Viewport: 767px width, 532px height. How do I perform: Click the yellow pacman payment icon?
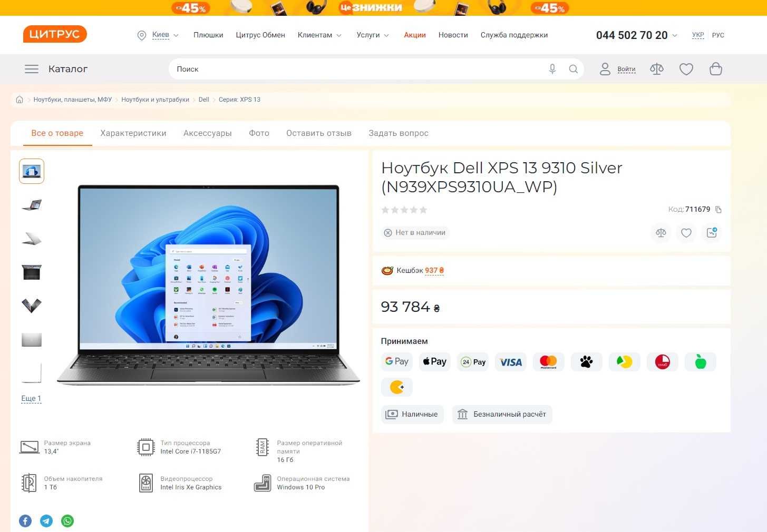pos(397,387)
